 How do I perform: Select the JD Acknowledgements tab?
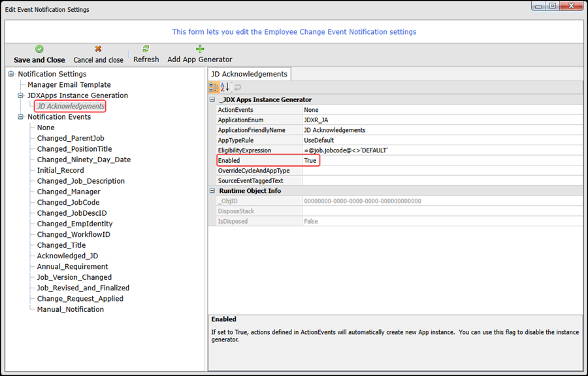249,74
